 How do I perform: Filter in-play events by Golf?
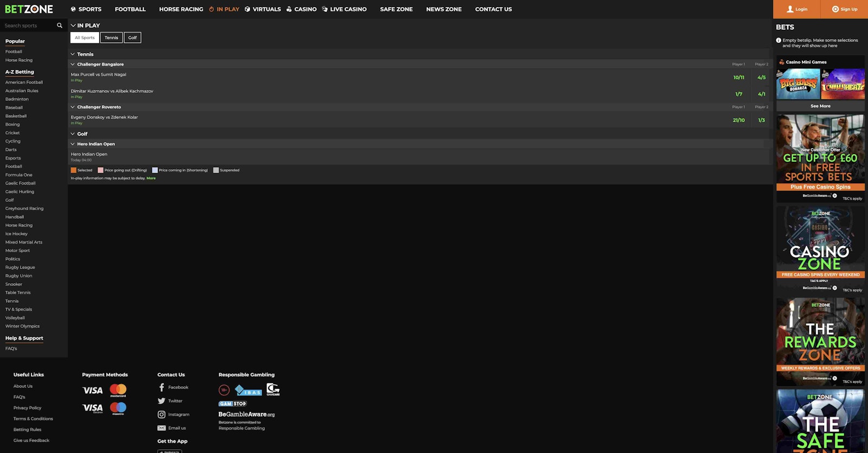[x=132, y=37]
